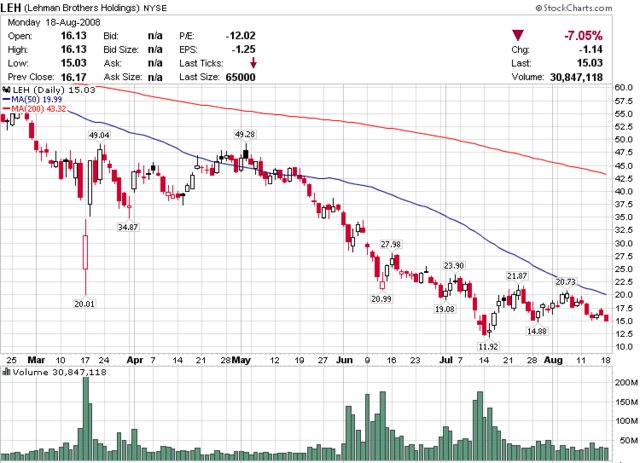Image resolution: width=640 pixels, height=463 pixels.
Task: Click the Chg value -1.14
Action: (x=590, y=49)
